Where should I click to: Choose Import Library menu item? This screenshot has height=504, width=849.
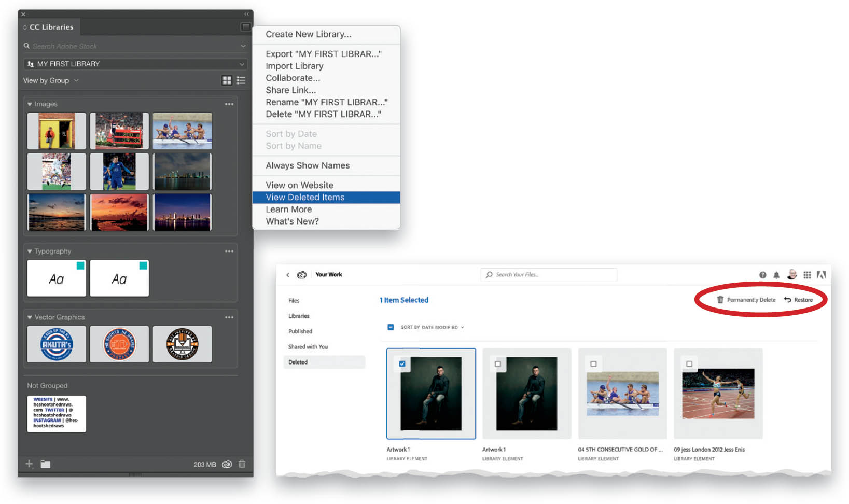pos(326,66)
